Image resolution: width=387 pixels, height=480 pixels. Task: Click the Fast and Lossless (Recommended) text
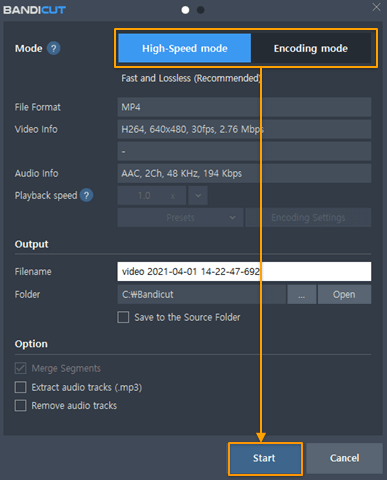pyautogui.click(x=191, y=78)
